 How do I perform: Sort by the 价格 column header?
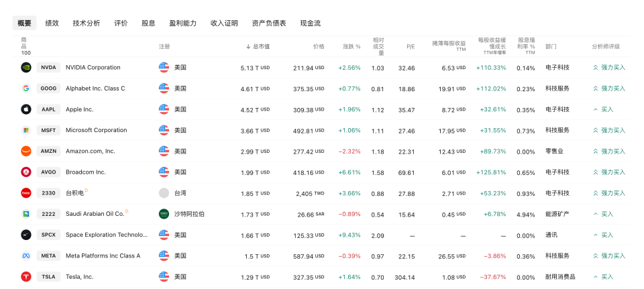[318, 46]
